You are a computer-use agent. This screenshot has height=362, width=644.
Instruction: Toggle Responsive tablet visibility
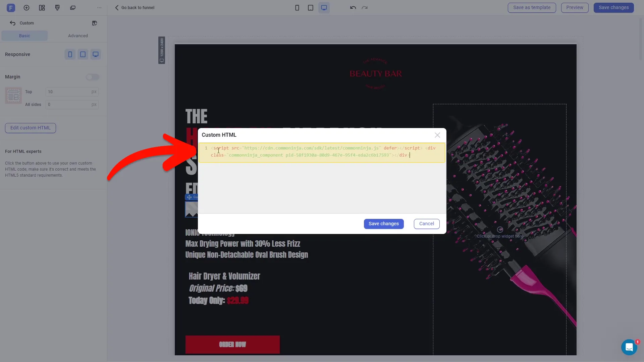[x=83, y=54]
